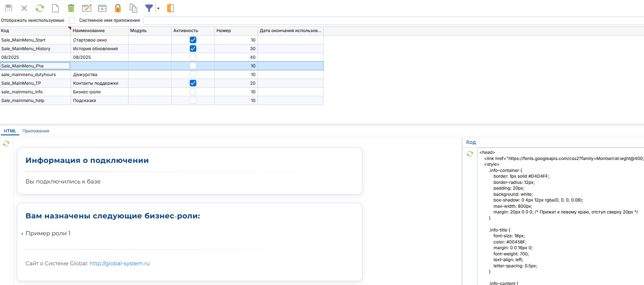Uncheck Активность for Sale_MainMenu_Start
644x285 pixels.
point(193,40)
